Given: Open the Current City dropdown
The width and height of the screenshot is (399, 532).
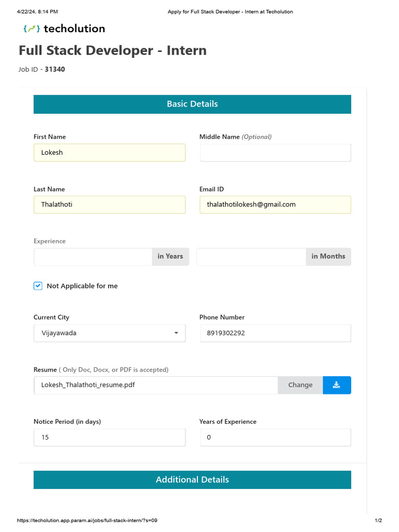Looking at the screenshot, I should pyautogui.click(x=109, y=333).
